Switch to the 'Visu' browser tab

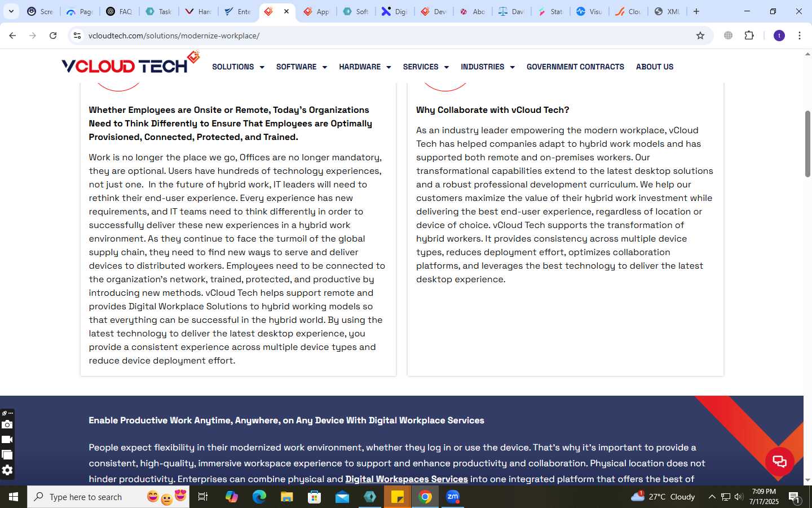click(x=589, y=11)
